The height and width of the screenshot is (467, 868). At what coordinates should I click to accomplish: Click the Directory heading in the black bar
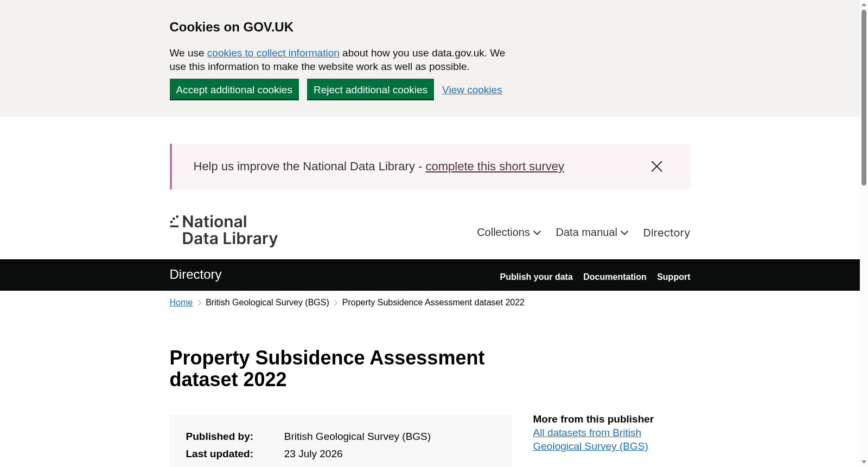click(x=195, y=274)
